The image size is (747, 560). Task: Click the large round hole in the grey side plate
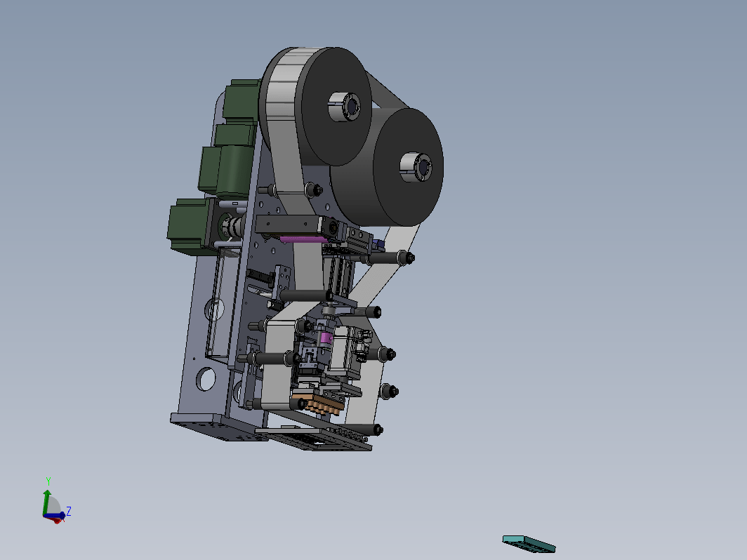pyautogui.click(x=206, y=380)
